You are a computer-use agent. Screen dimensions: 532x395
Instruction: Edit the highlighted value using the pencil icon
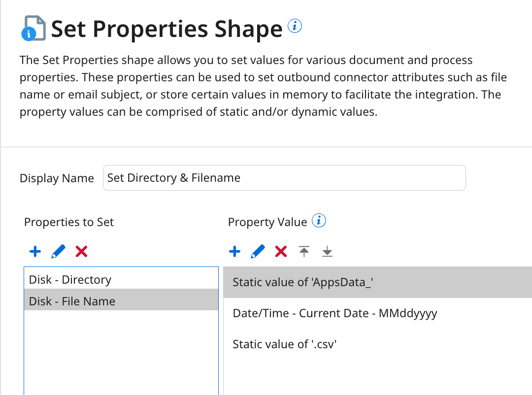pos(257,252)
